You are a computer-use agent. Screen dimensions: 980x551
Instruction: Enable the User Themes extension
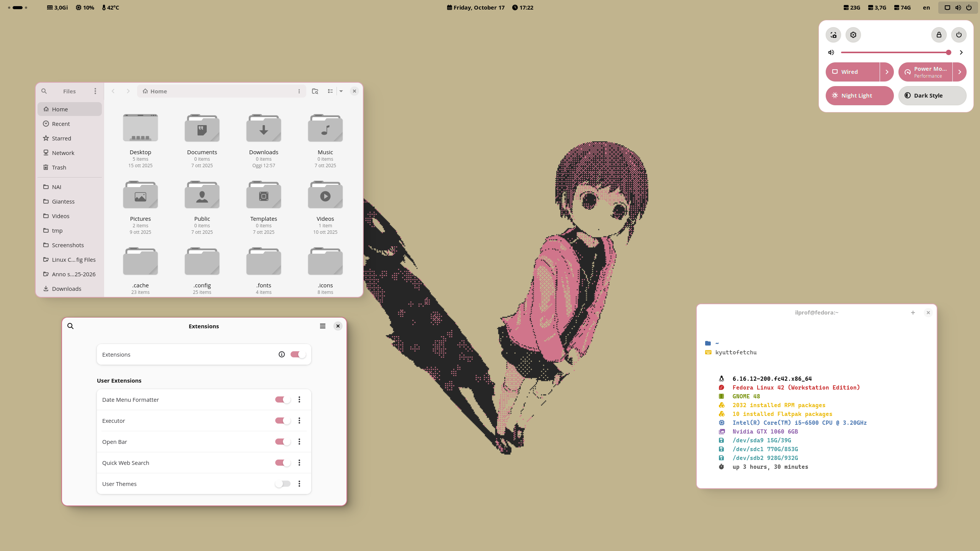283,484
